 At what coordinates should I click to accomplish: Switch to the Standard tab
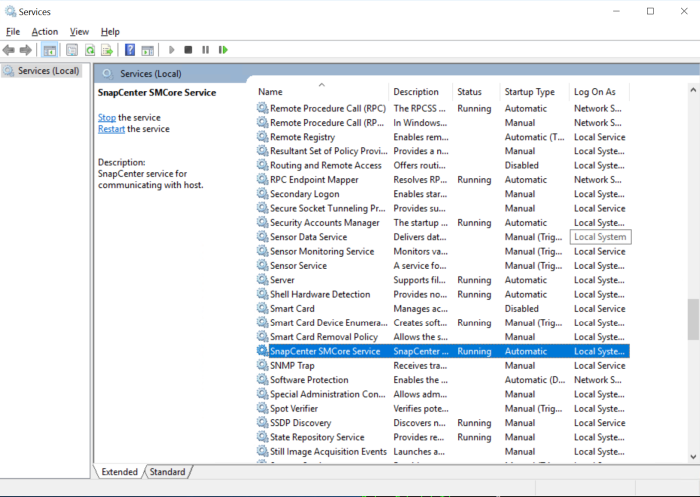click(167, 472)
